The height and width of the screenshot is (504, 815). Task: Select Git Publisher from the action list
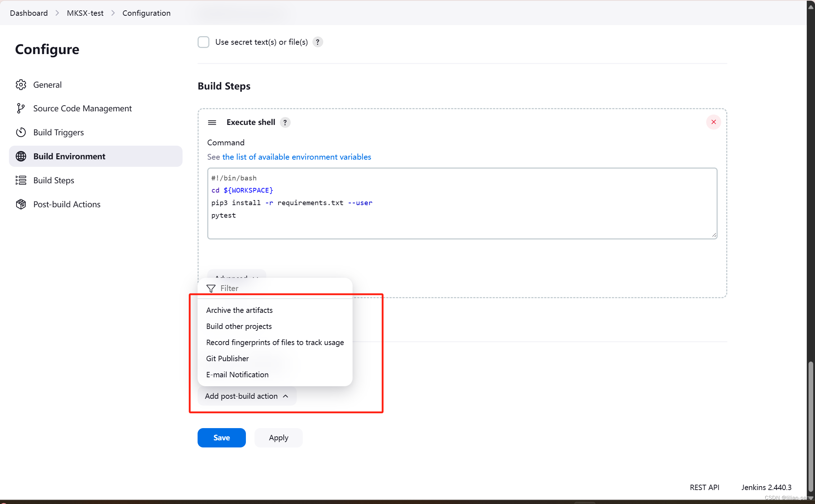[227, 358]
